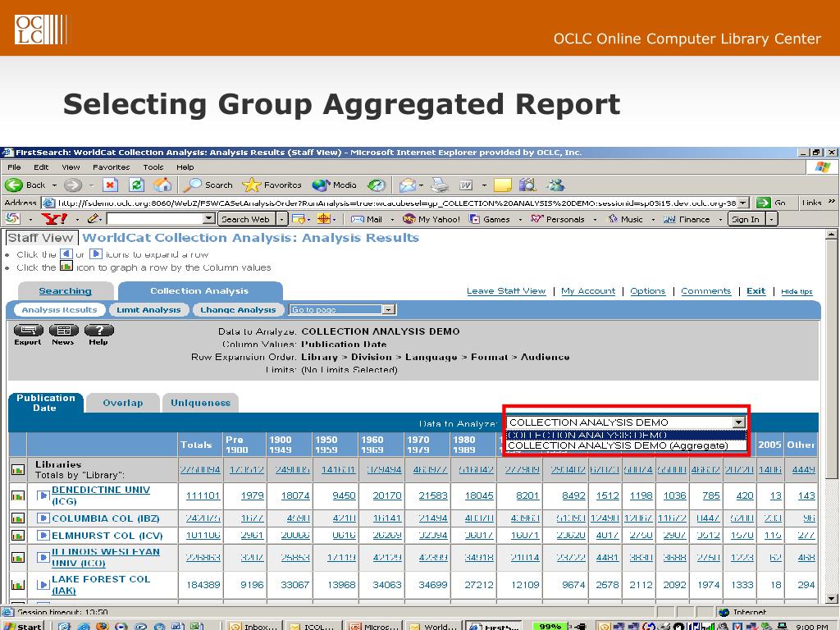Click the Yahoo Sign In button
This screenshot has width=840, height=630.
[746, 219]
